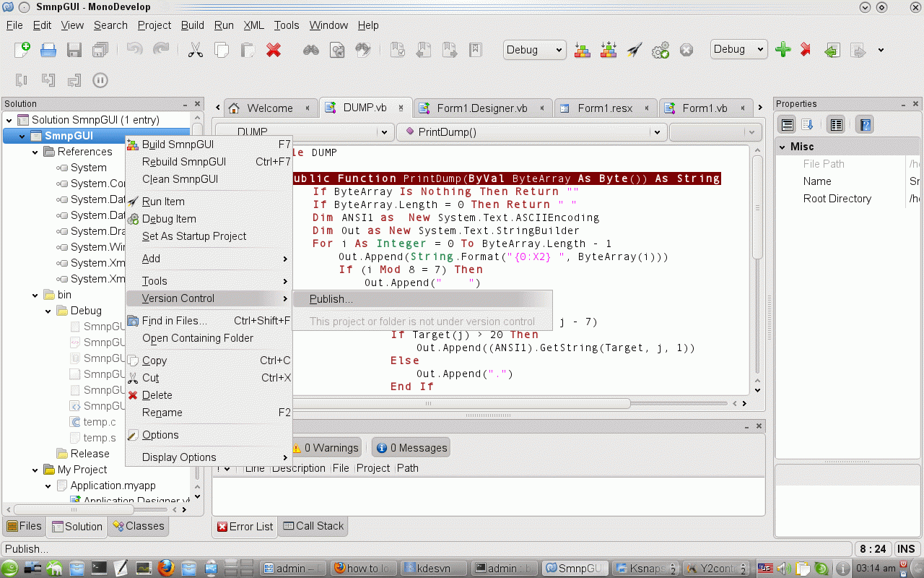Open Display Options submenu
924x578 pixels.
209,457
